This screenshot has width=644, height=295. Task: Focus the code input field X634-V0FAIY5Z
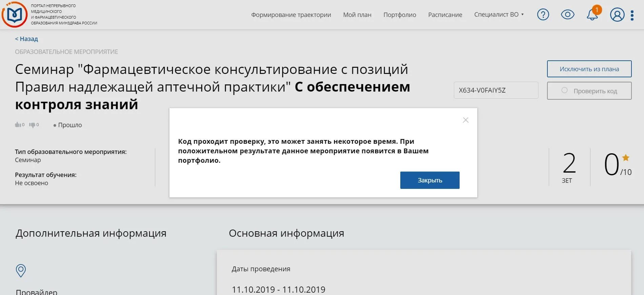[x=496, y=90]
